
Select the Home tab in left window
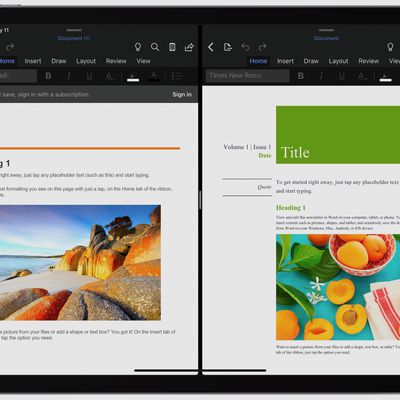coord(7,61)
